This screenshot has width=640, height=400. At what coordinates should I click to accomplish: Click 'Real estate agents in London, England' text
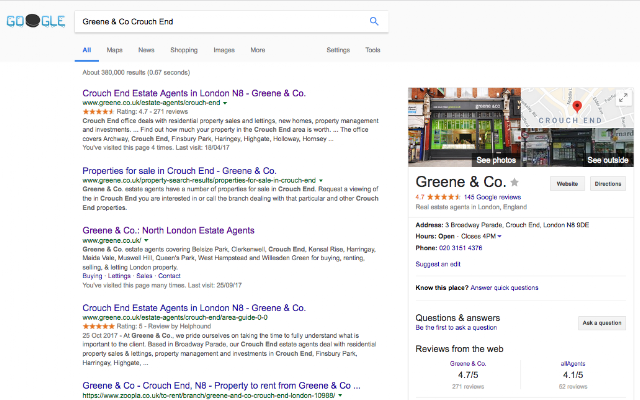(471, 207)
